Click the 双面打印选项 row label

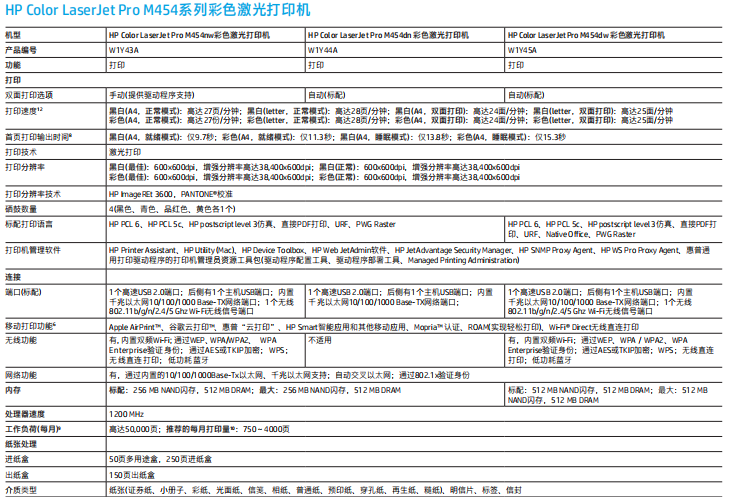pos(29,95)
